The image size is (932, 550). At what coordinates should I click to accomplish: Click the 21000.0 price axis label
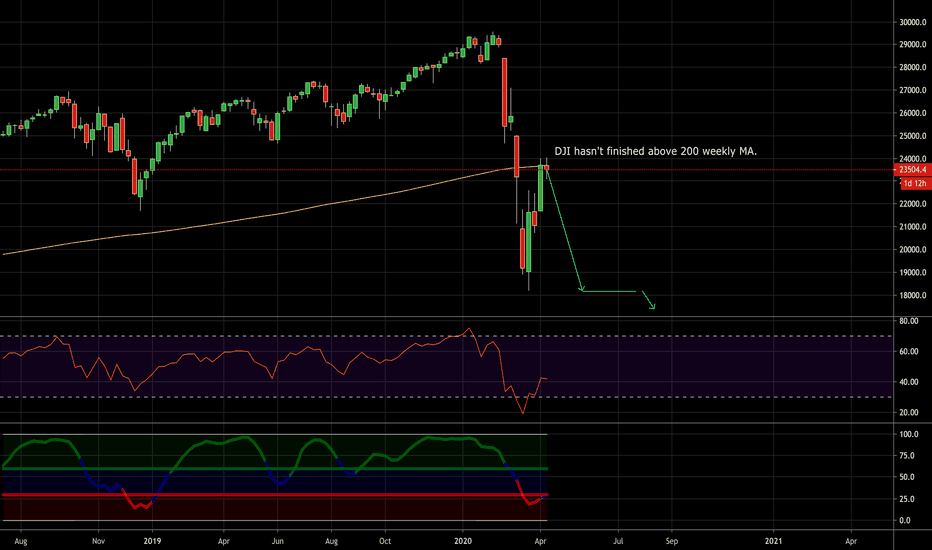[x=913, y=227]
